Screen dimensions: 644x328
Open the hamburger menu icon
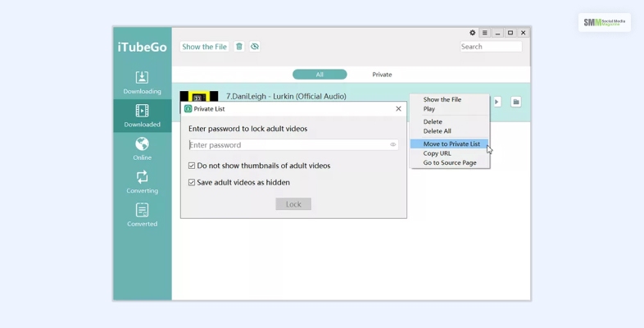pyautogui.click(x=485, y=33)
